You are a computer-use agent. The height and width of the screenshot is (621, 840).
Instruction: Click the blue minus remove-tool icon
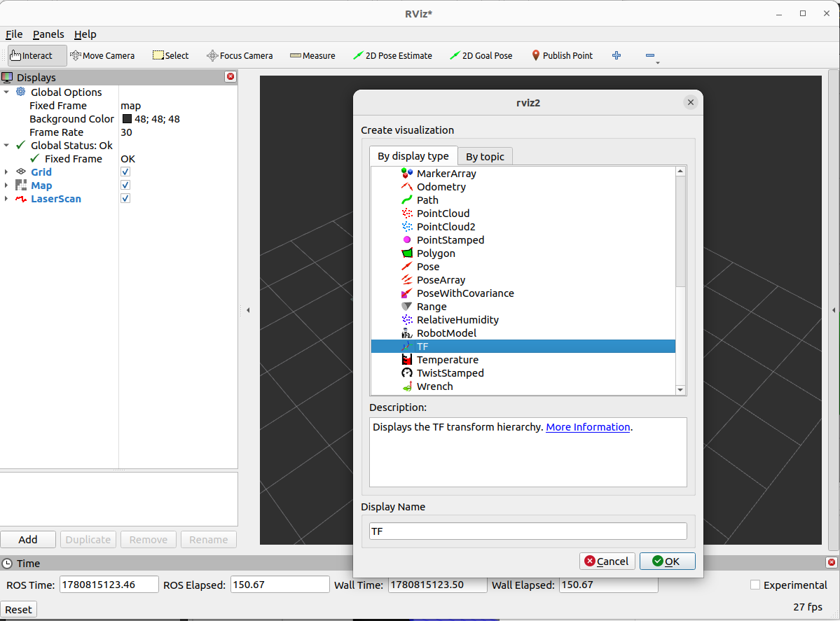[650, 56]
